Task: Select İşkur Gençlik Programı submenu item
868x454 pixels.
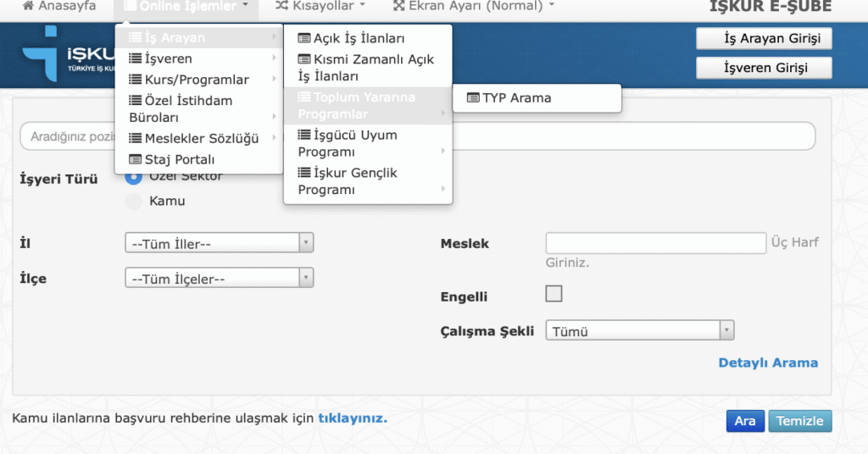Action: [x=368, y=180]
